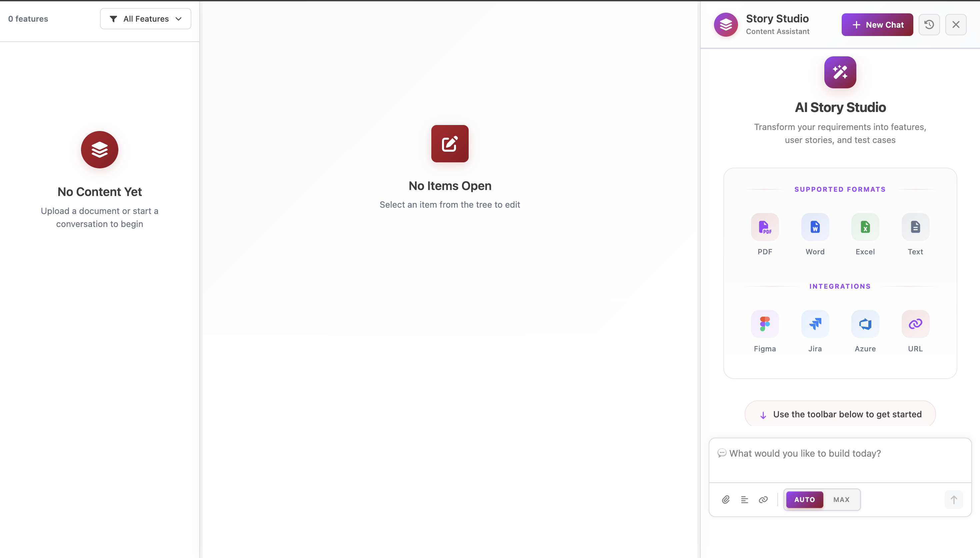Open the All Features filter dropdown
Viewport: 980px width, 558px height.
[x=146, y=19]
